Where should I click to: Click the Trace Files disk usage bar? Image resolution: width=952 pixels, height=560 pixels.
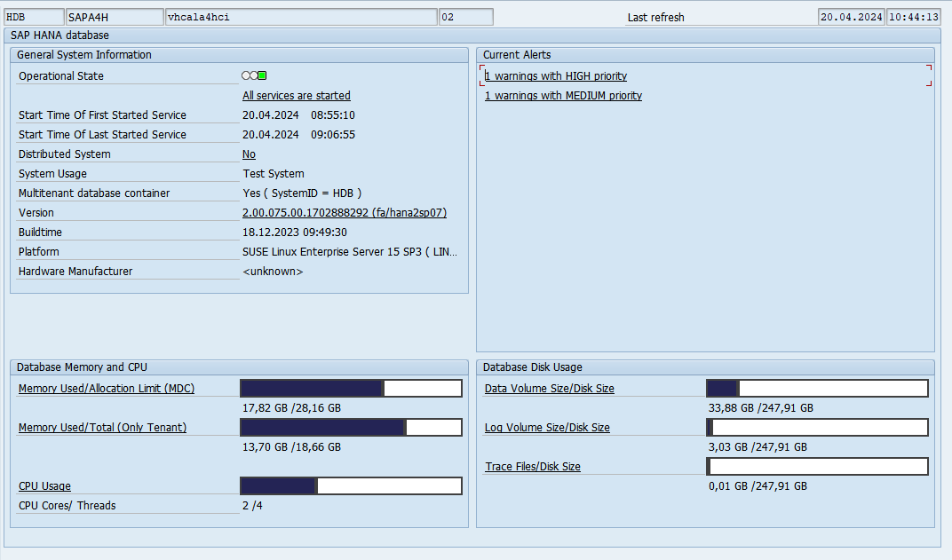(x=817, y=467)
